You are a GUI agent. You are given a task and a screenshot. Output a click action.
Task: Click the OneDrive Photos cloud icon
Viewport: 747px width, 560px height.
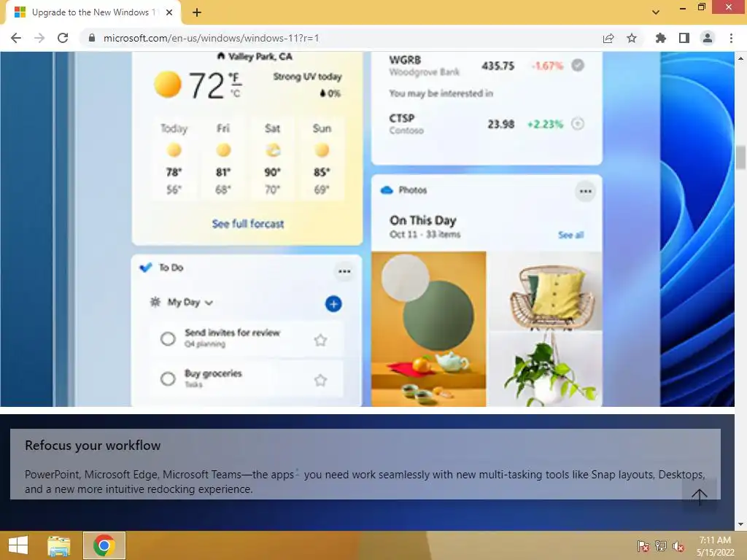point(387,190)
